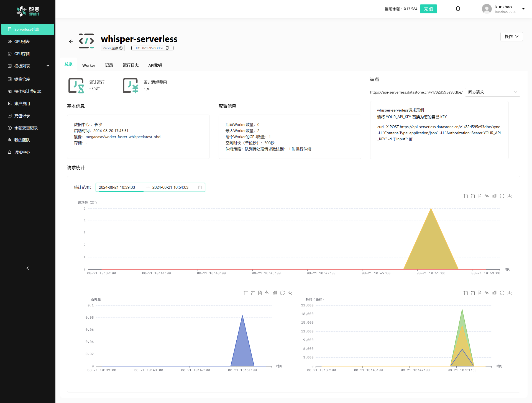This screenshot has width=532, height=403.
Task: Switch the 请求数 chart to bar type
Action: click(494, 196)
